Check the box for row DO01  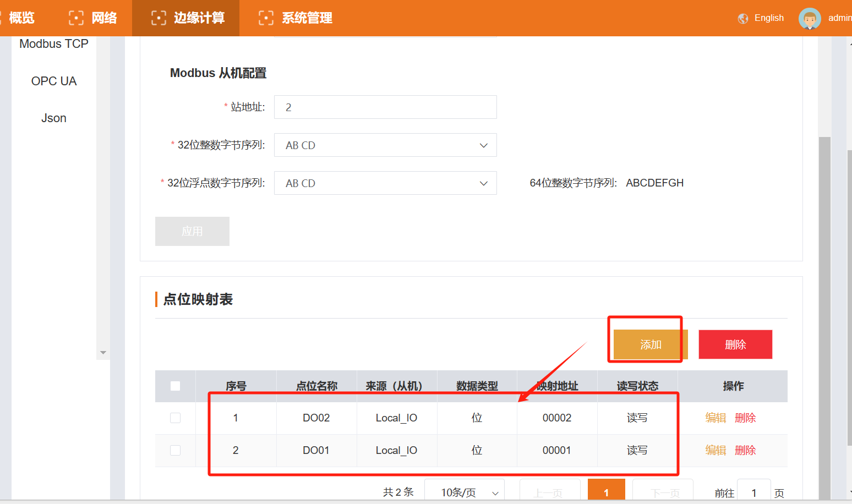click(x=175, y=451)
